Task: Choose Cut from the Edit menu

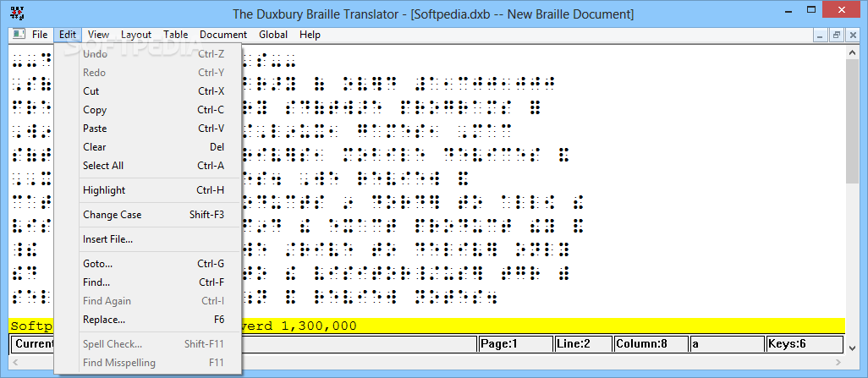Action: [x=147, y=90]
